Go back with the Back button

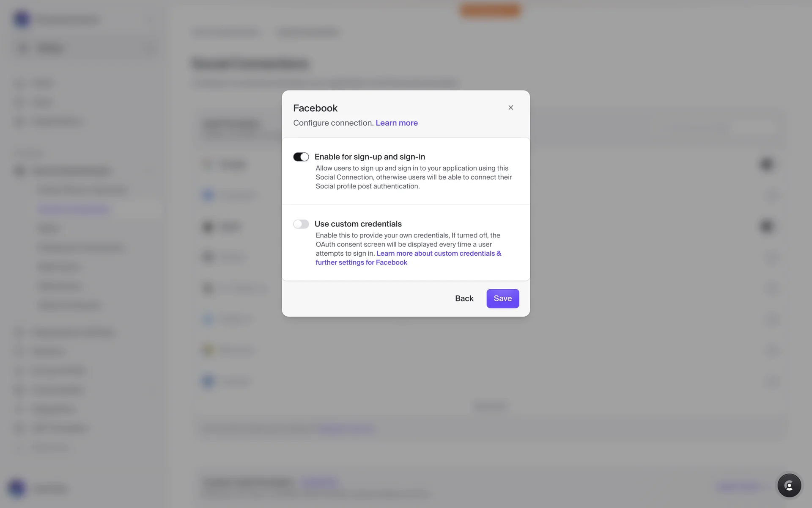(464, 298)
